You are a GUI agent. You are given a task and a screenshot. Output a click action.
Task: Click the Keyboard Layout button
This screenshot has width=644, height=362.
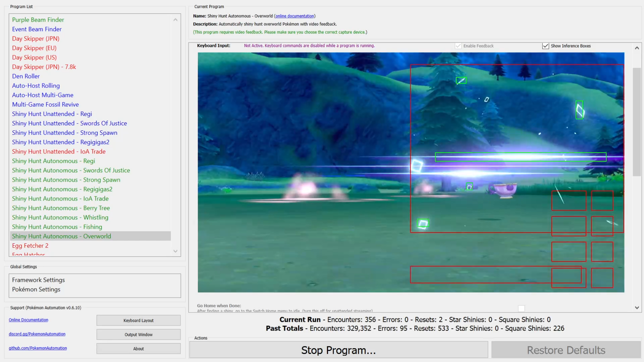tap(138, 320)
